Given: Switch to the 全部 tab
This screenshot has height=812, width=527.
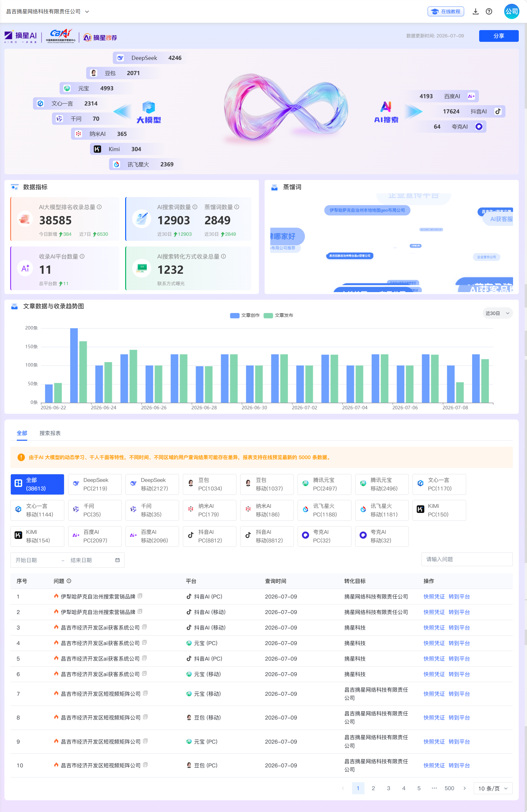Looking at the screenshot, I should tap(22, 433).
